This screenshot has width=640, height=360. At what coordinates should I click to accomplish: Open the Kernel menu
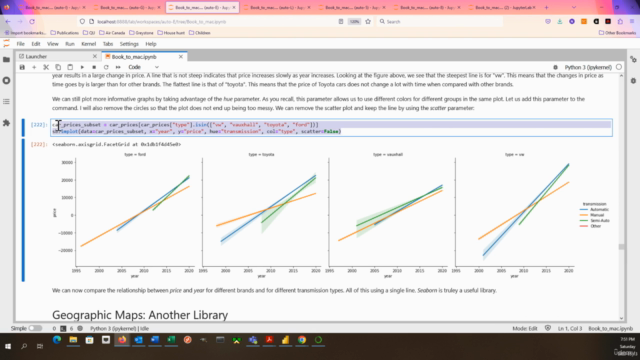pyautogui.click(x=89, y=44)
